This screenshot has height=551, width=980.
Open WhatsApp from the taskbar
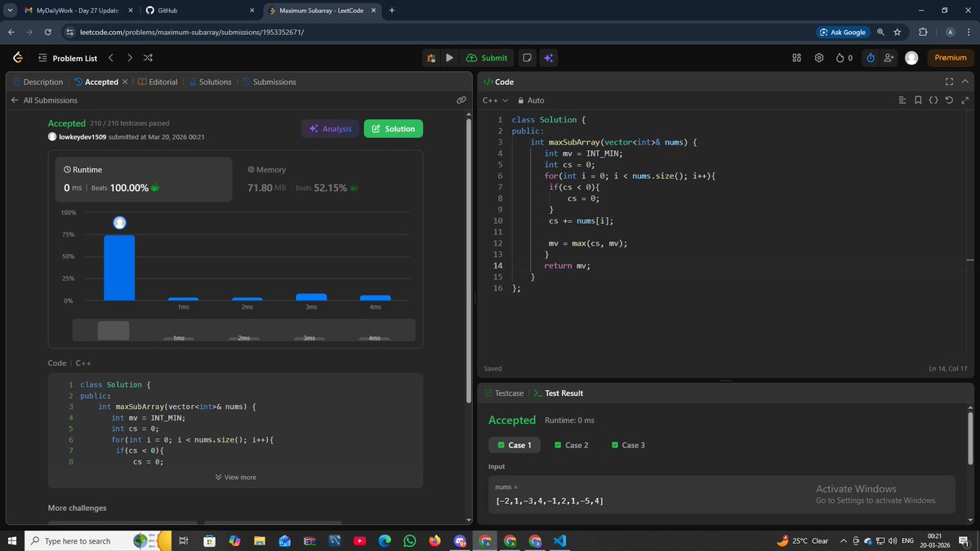[409, 540]
